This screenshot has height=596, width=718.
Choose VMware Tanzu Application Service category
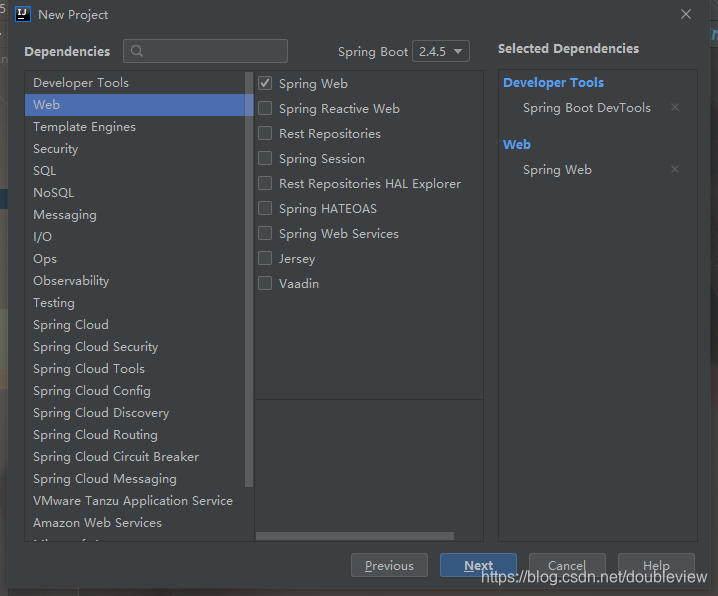pos(135,500)
